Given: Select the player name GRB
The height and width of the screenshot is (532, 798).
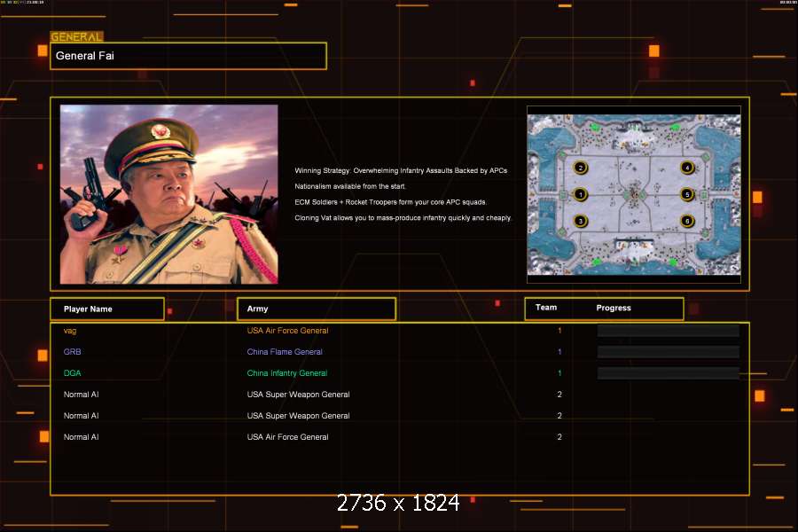Looking at the screenshot, I should click(73, 352).
